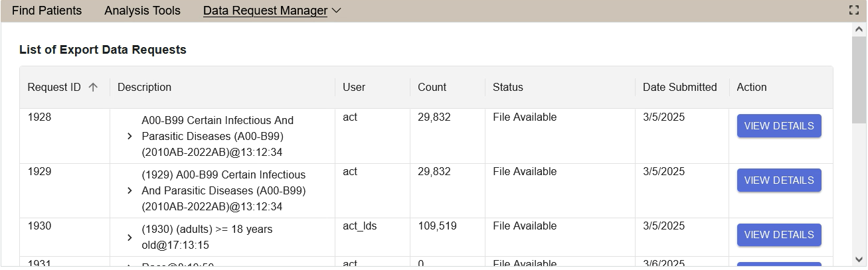View details for request 1928

tap(778, 126)
